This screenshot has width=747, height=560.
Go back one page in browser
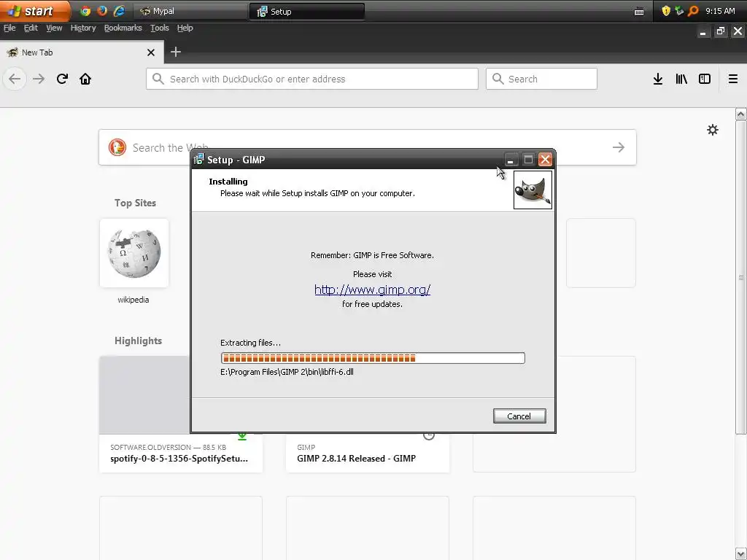(15, 79)
